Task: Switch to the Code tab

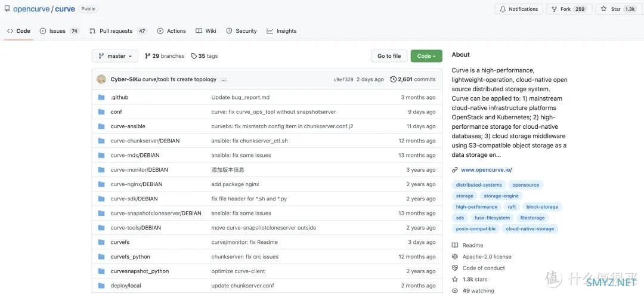Action: pyautogui.click(x=18, y=31)
